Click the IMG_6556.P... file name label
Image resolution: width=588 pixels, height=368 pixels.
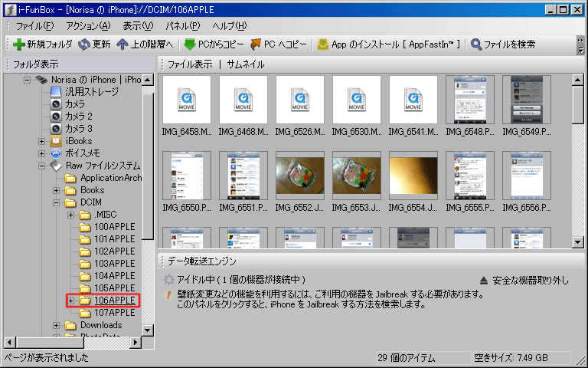click(527, 208)
